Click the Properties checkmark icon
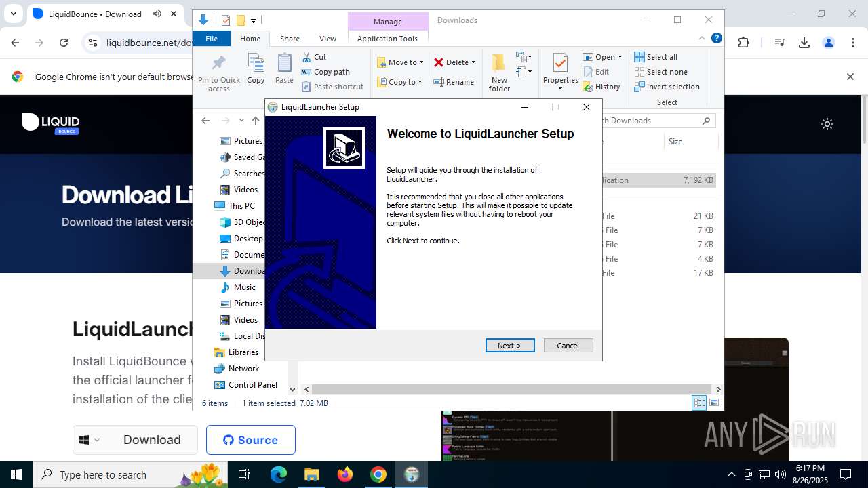Viewport: 868px width, 488px height. (560, 64)
